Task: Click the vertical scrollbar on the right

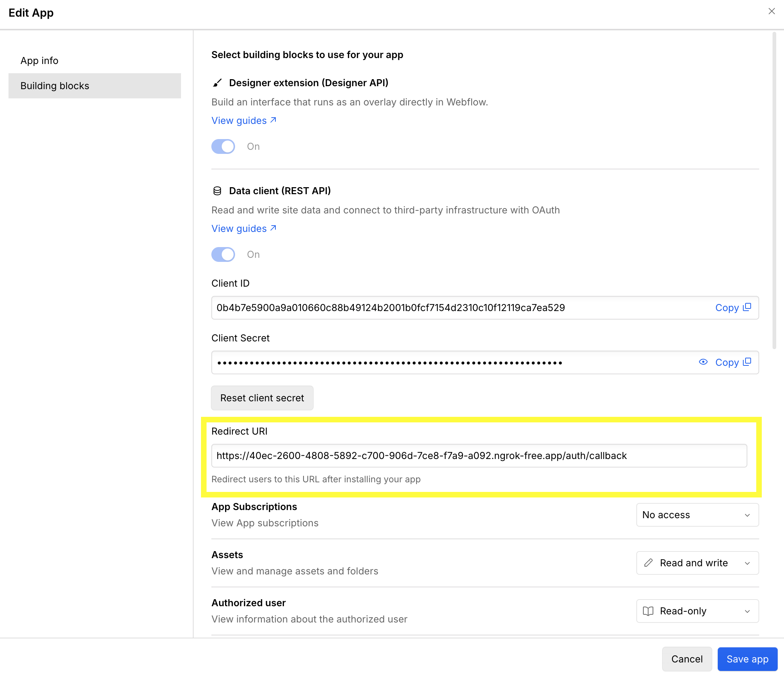Action: [774, 189]
